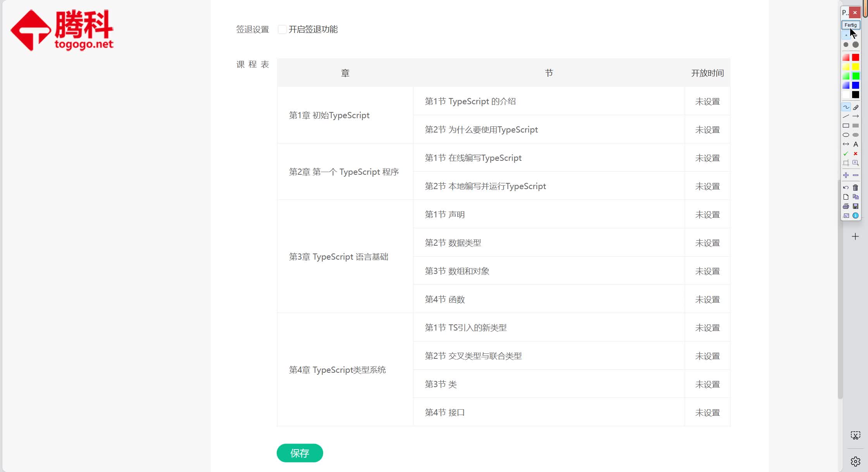Choose the arrow drawing tool
The image size is (868, 472).
coord(856,116)
